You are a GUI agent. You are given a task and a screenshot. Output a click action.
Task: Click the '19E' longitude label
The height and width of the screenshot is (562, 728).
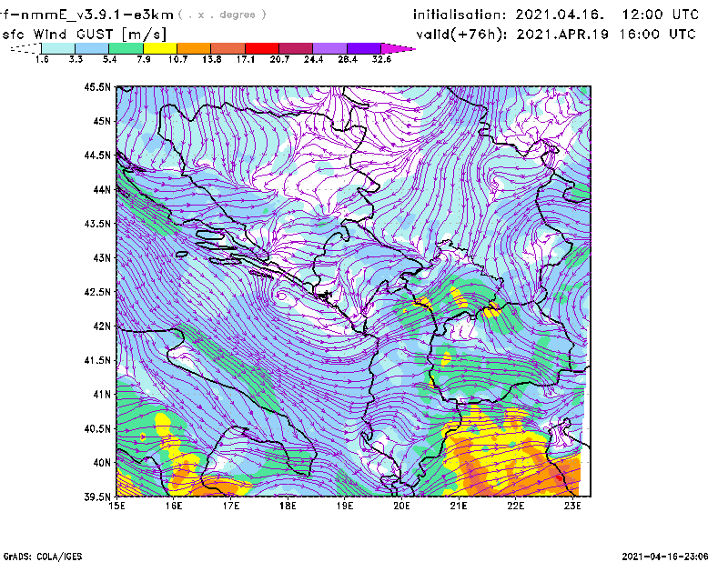click(345, 506)
